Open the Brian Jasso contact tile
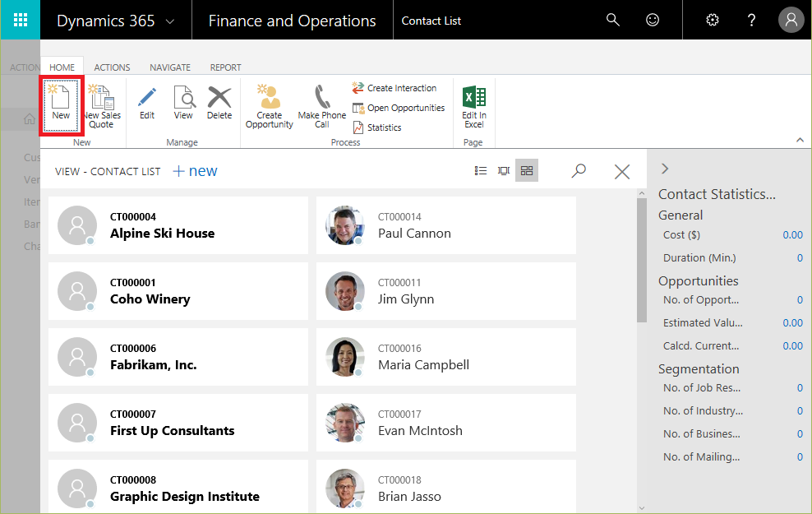 pyautogui.click(x=446, y=487)
